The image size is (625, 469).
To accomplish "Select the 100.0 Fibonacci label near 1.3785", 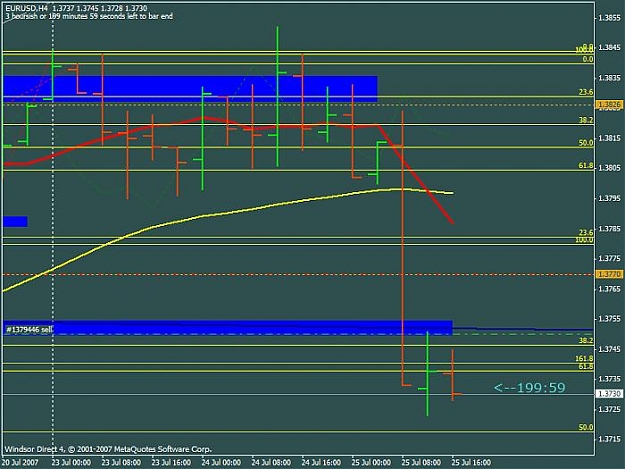I will [x=584, y=240].
